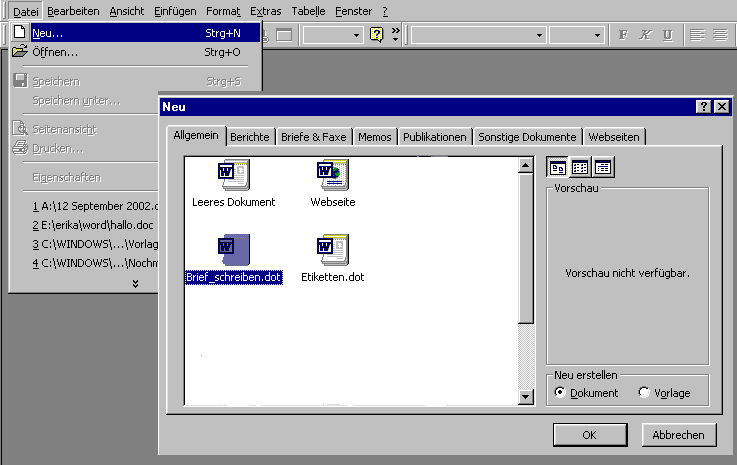Screen dimensions: 737x465
Task: Switch to the Publikationen tab
Action: tap(434, 137)
